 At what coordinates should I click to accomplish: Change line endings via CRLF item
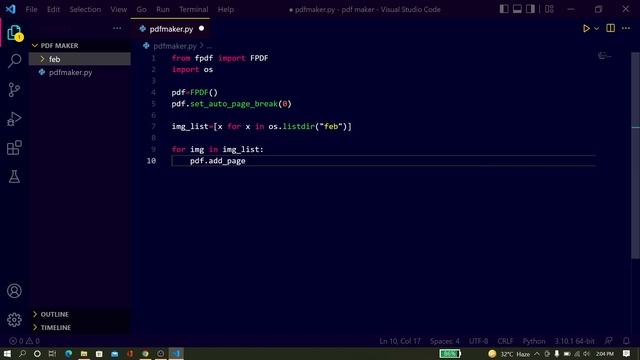coord(505,341)
